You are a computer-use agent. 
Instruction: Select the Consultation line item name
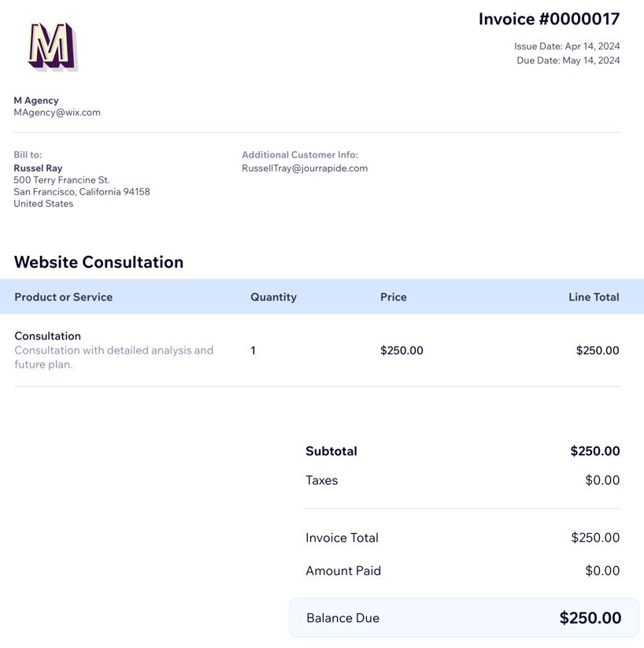pyautogui.click(x=47, y=336)
